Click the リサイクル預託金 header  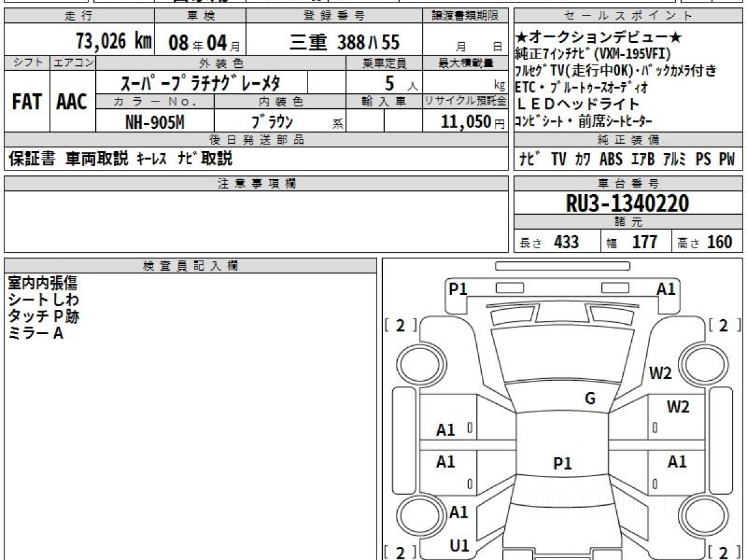466,101
